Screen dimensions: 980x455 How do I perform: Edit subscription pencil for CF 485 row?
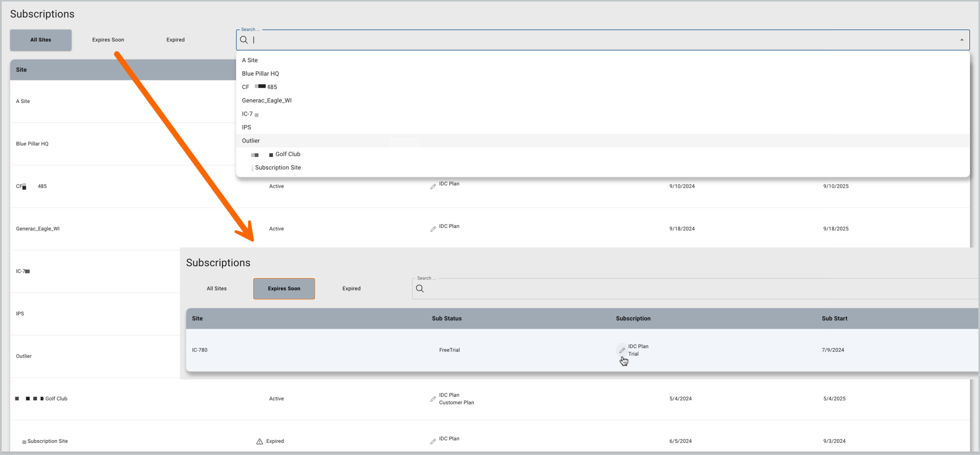point(433,187)
